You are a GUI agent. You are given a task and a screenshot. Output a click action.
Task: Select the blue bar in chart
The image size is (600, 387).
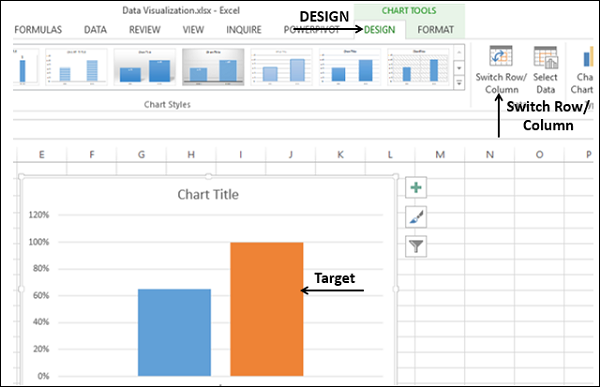174,332
